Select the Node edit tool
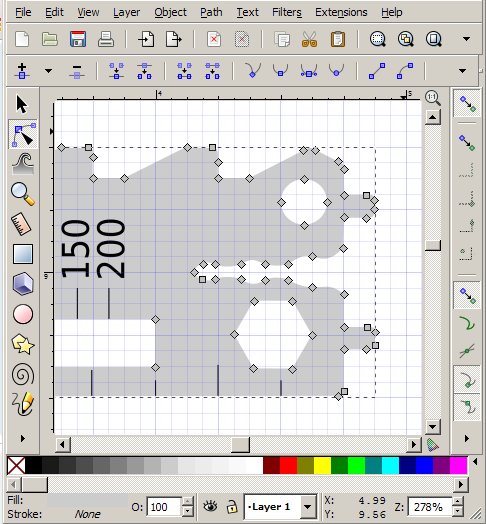 tap(23, 134)
